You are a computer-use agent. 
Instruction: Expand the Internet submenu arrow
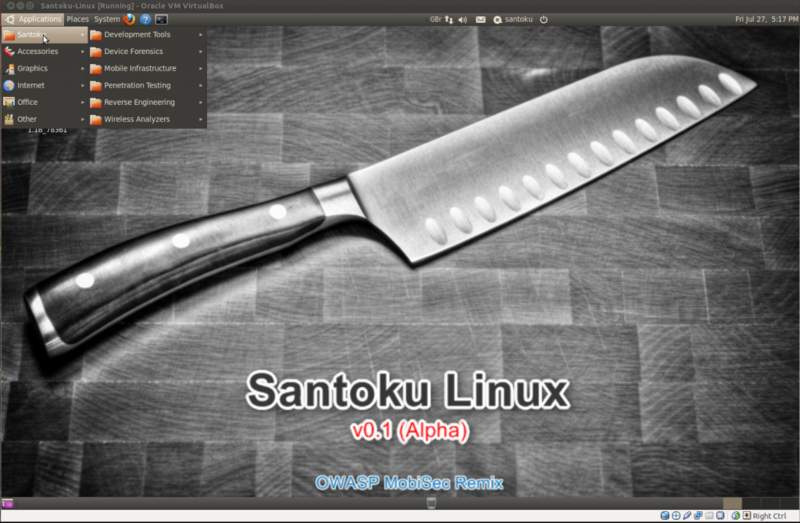82,85
